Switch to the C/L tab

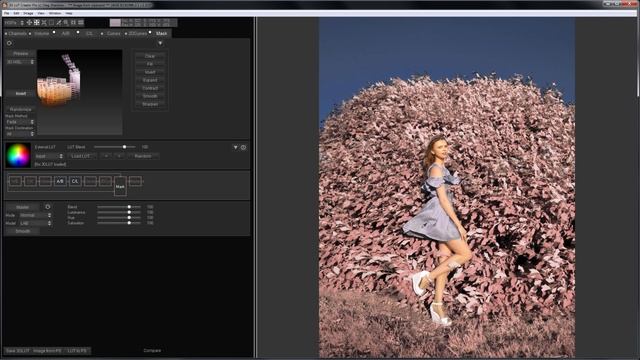click(x=89, y=33)
